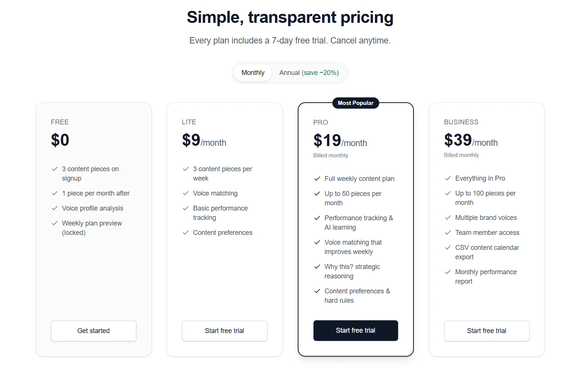Click checkmark next to Everything in Pro
The image size is (588, 372).
tap(448, 178)
